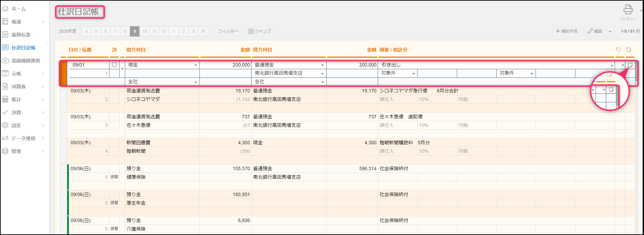Viewport: 644px width, 235px height.
Task: Select the 決 closing period tab
Action: coord(203,31)
